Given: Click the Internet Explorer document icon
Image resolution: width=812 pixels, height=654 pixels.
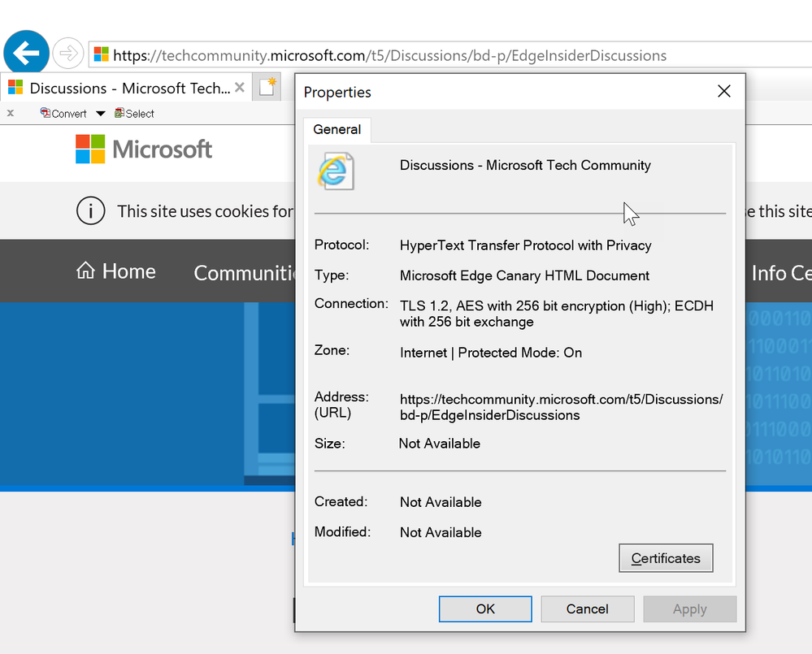Looking at the screenshot, I should click(336, 171).
